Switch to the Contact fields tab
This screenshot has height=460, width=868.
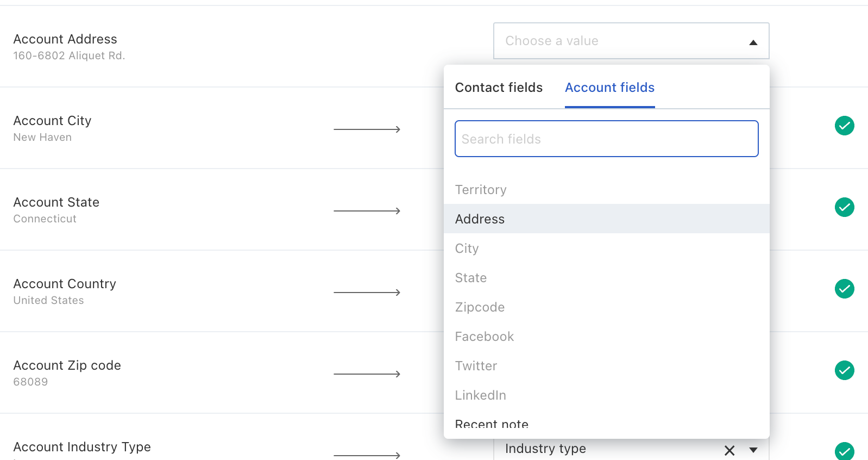click(x=499, y=88)
